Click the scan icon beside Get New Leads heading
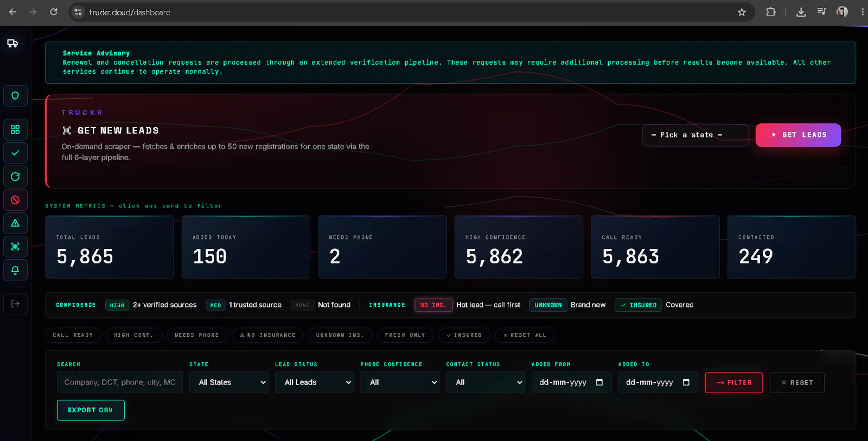 coord(67,130)
